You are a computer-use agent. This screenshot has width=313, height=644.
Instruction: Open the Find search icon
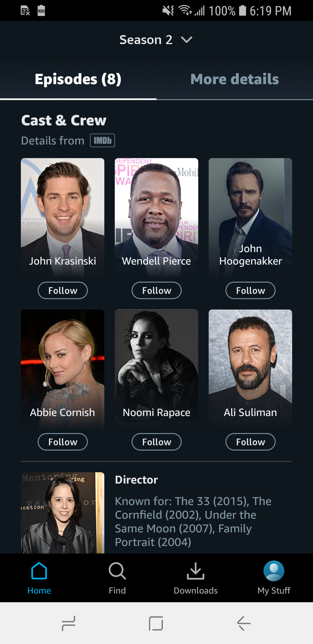pos(117,571)
